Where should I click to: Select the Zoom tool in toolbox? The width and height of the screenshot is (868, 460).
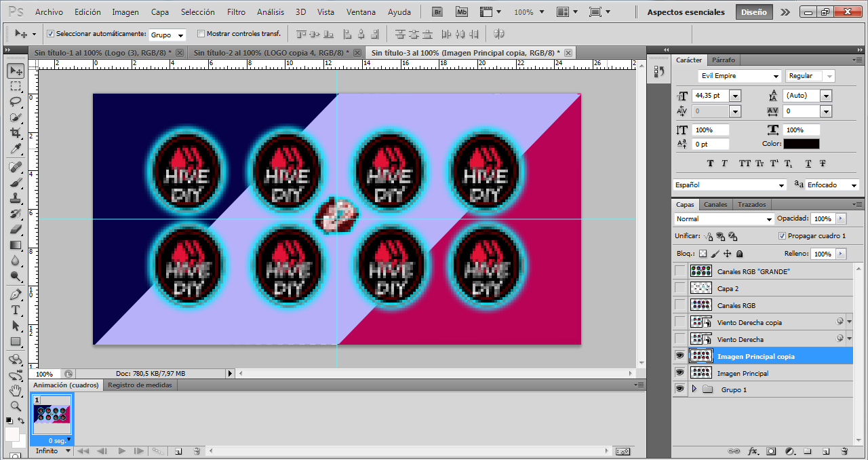[x=16, y=406]
